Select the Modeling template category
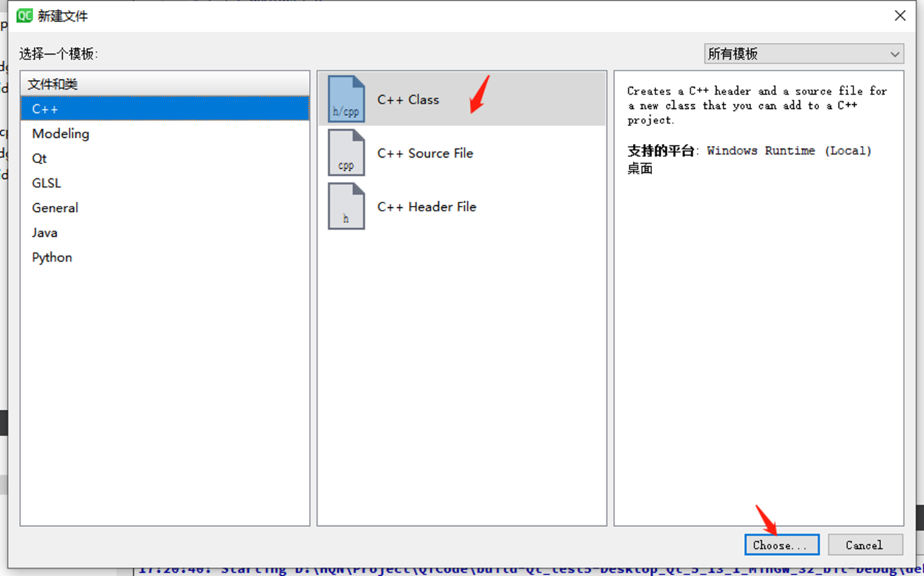The width and height of the screenshot is (924, 576). [61, 133]
